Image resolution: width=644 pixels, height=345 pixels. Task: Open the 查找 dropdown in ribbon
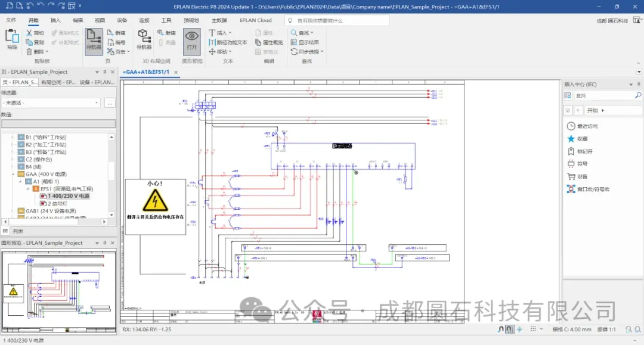tap(302, 33)
